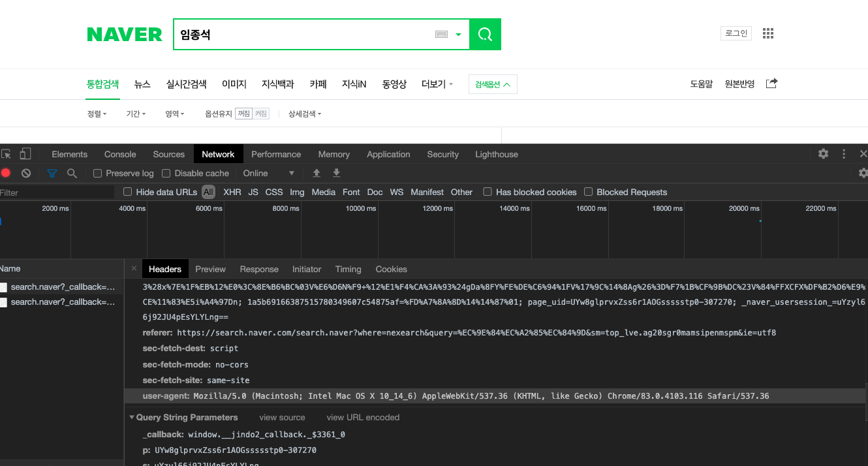
Task: Check Blocked Requests
Action: (588, 192)
